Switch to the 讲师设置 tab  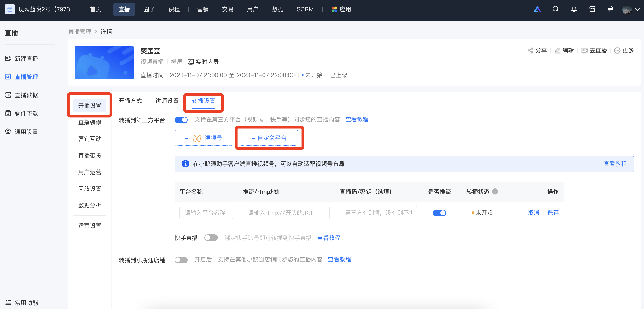tap(167, 101)
